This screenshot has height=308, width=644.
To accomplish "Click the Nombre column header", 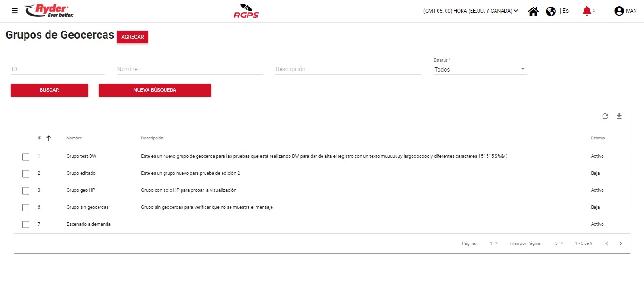I will tap(74, 138).
